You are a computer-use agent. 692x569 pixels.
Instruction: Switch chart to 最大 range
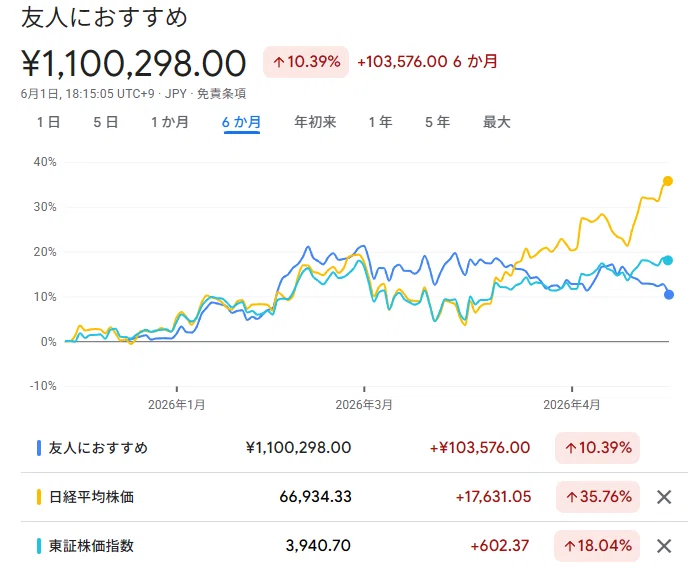click(496, 122)
